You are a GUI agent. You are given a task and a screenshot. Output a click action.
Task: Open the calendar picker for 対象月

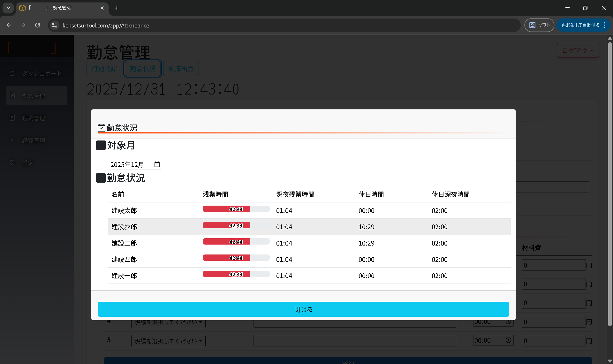pos(157,164)
